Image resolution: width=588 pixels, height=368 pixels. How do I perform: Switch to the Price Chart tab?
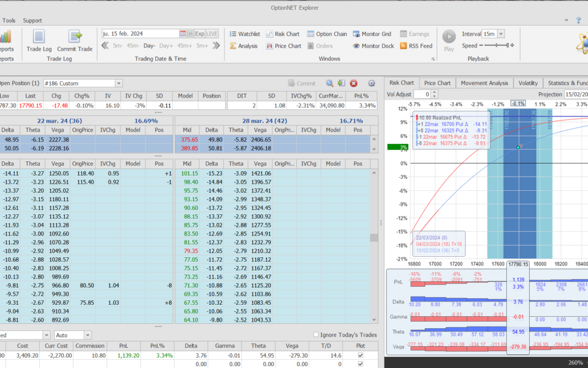[437, 83]
